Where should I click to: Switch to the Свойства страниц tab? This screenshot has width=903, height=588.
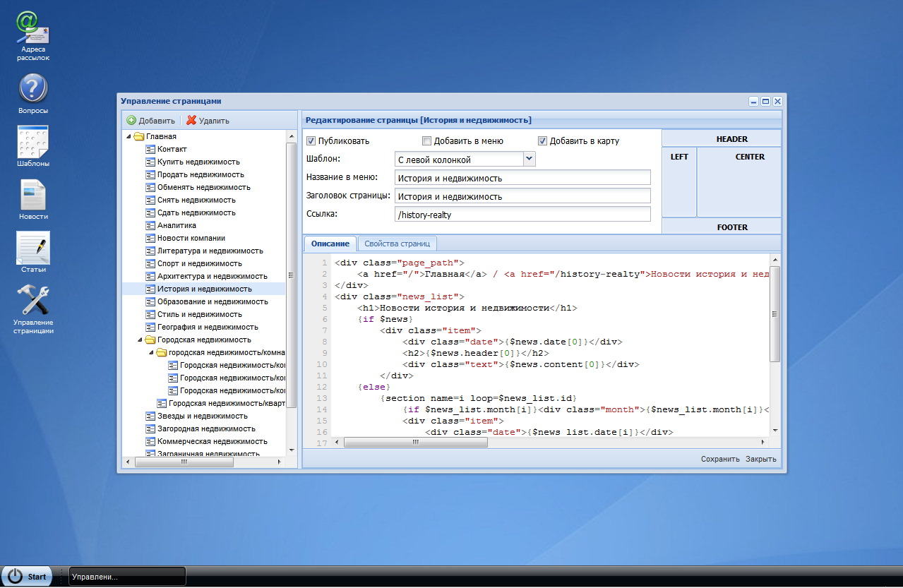[x=397, y=244]
